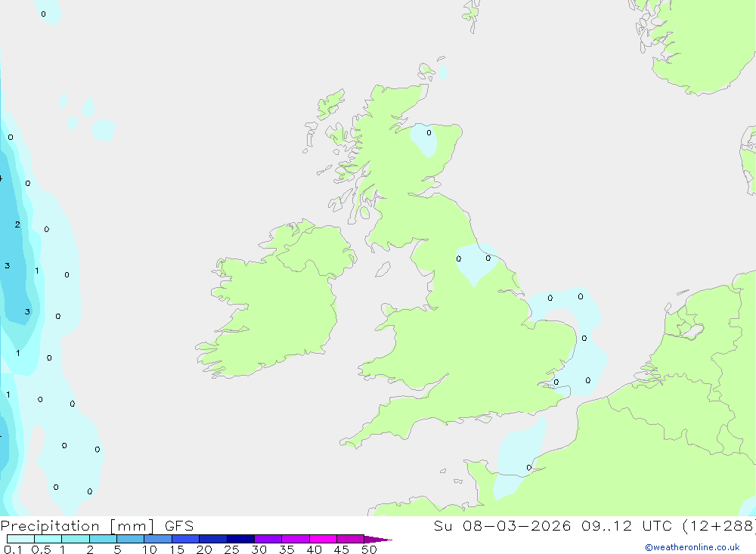756x554 pixels.
Task: Open the weatheronline.co.uk copyright link
Action: pyautogui.click(x=692, y=547)
